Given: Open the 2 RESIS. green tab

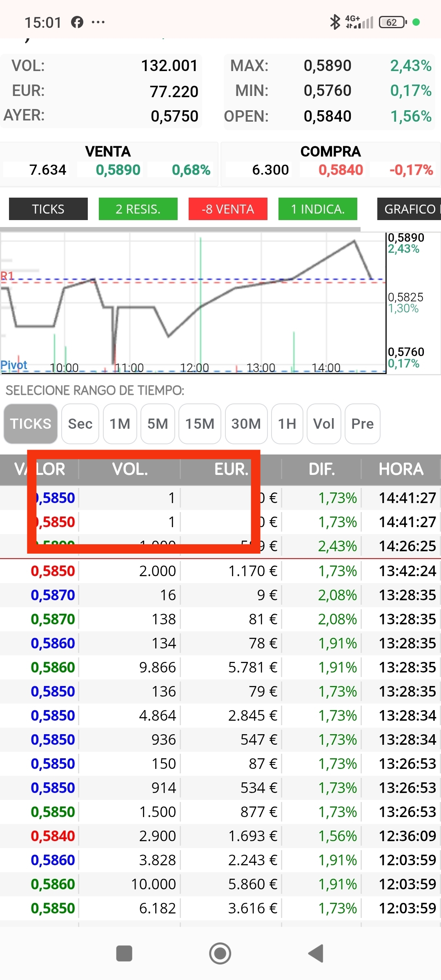Looking at the screenshot, I should [x=138, y=209].
